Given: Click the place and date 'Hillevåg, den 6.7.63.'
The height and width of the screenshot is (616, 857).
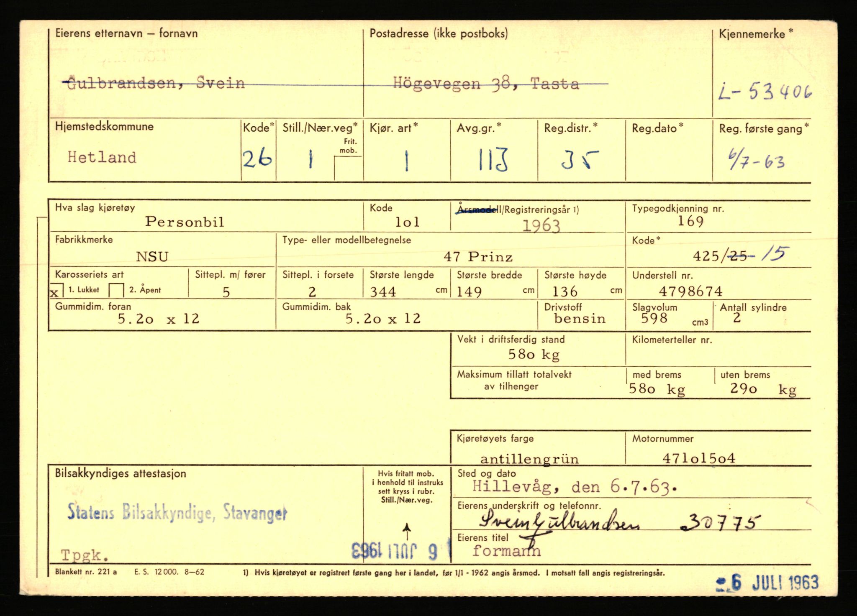Looking at the screenshot, I should click(x=575, y=487).
